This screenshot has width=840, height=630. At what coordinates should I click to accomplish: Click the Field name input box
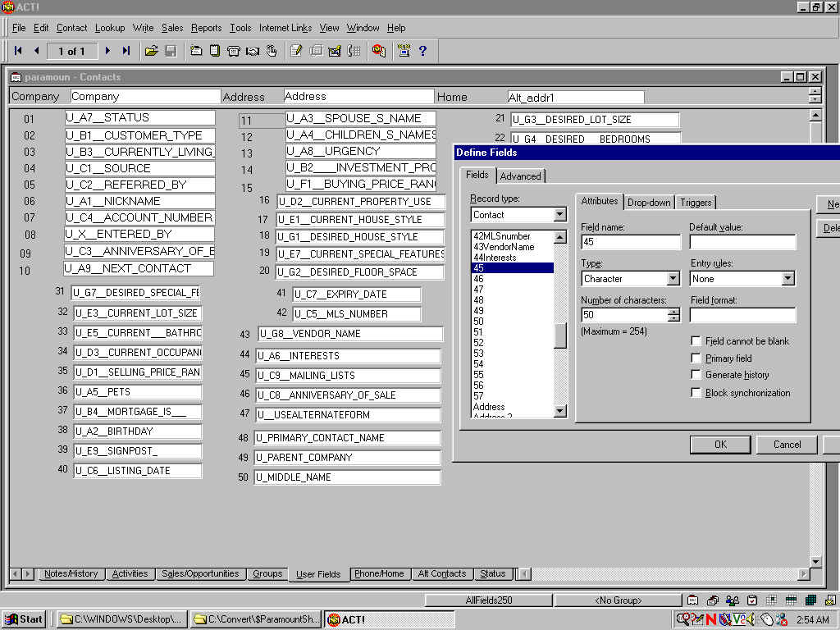[631, 242]
